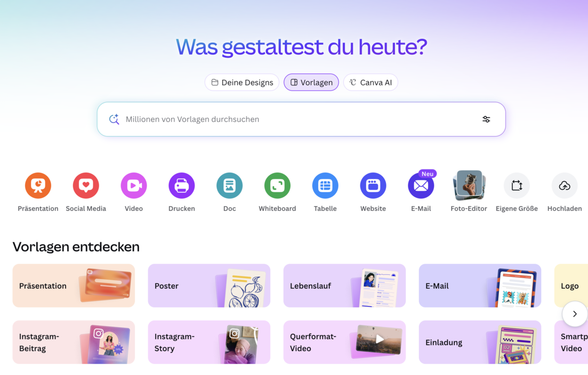This screenshot has width=588, height=375.
Task: Click the Hochladen cloud upload icon
Action: 565,185
